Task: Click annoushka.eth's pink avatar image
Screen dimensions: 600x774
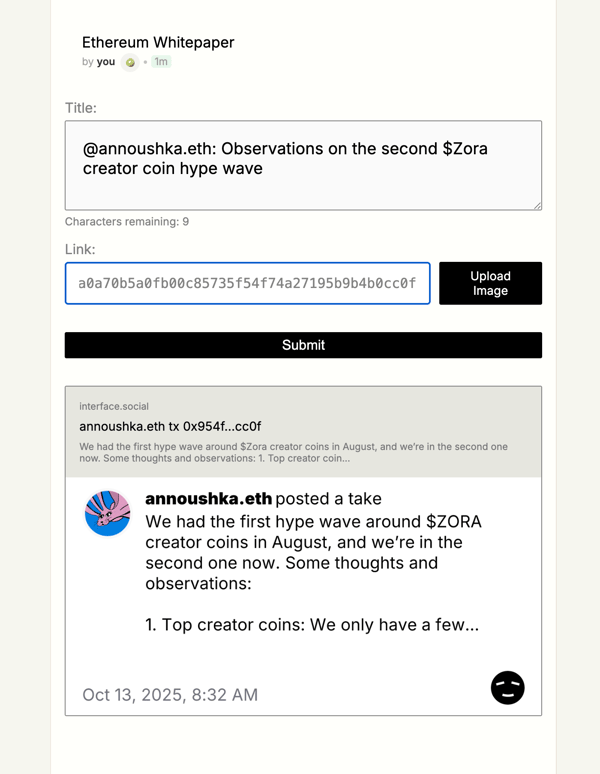Action: pyautogui.click(x=108, y=513)
